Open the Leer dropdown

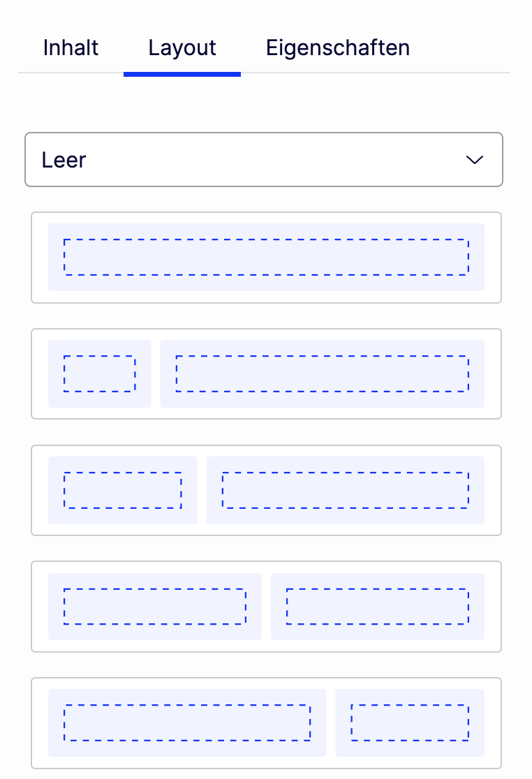(264, 160)
